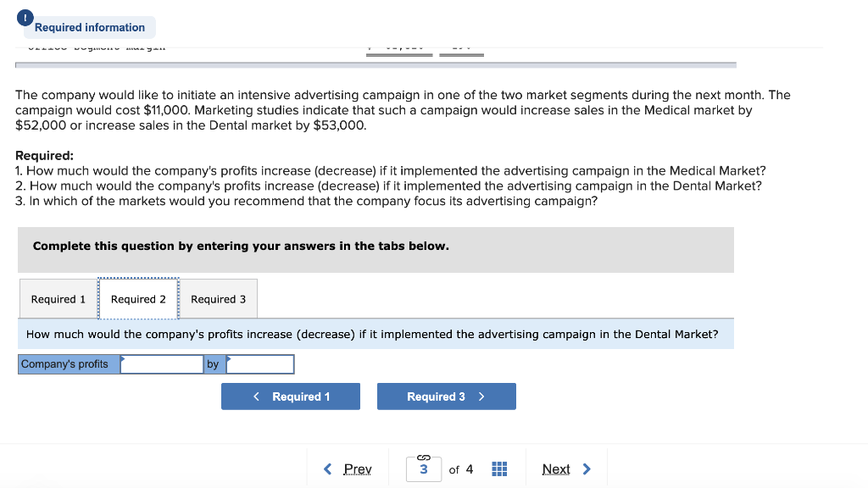Click the Required information exclamation icon

[x=25, y=17]
